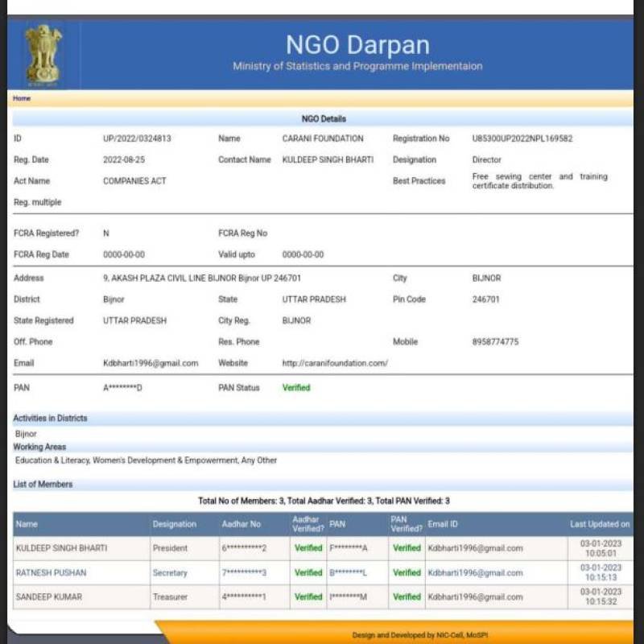Click the Director designation value
Screen dimensions: 644x644
pos(486,159)
